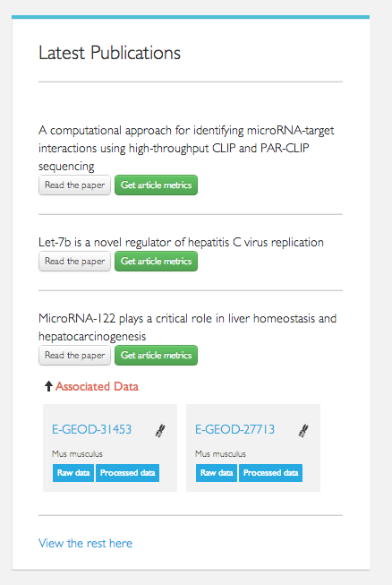Follow the View the rest here link

click(x=85, y=543)
